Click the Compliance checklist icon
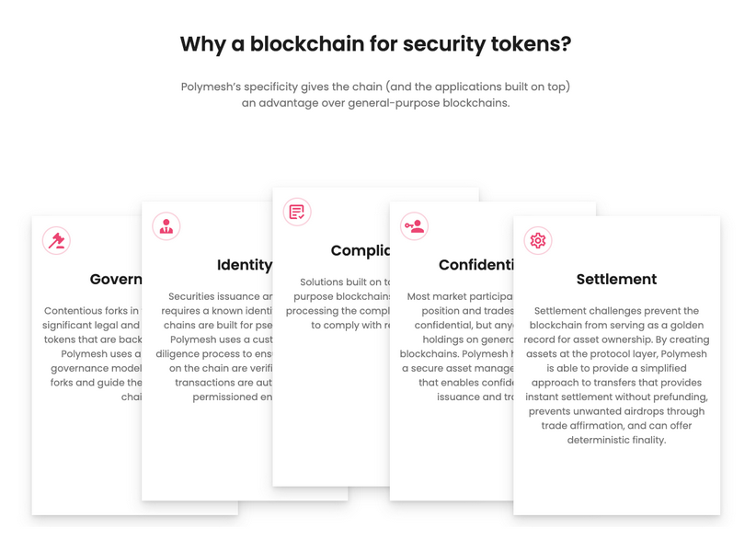Image resolution: width=756 pixels, height=552 pixels. tap(296, 213)
